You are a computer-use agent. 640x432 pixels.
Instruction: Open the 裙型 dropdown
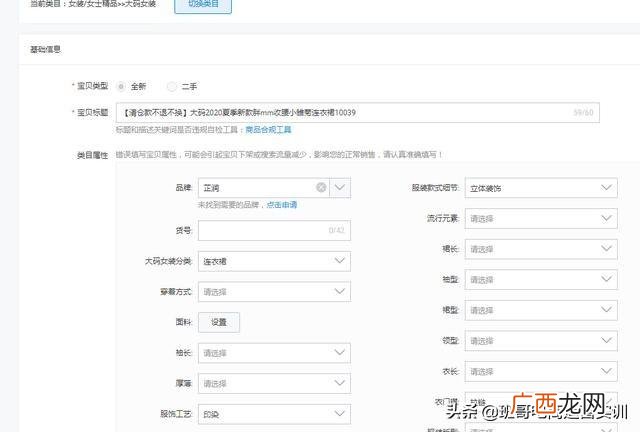(541, 311)
